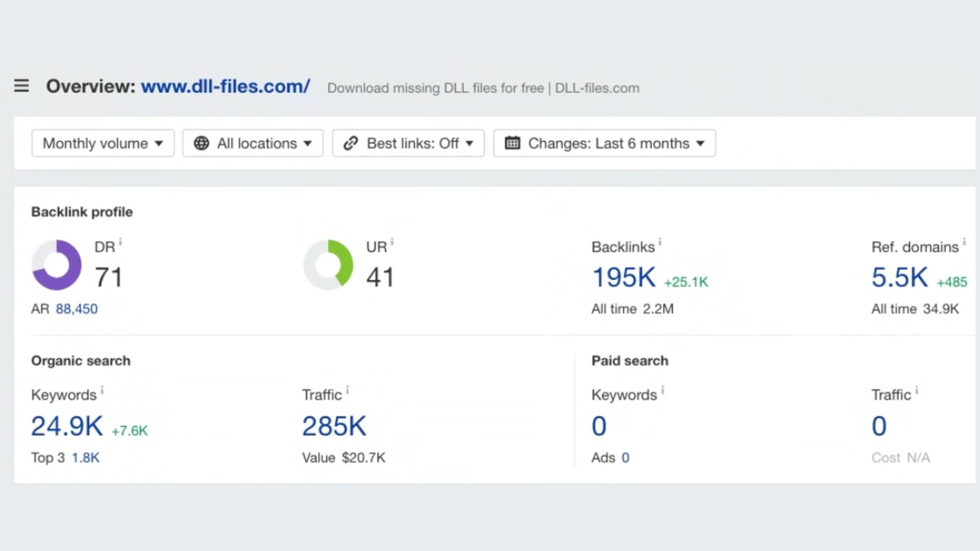Click the 195K backlinks value
The height and width of the screenshot is (551, 980).
[623, 277]
